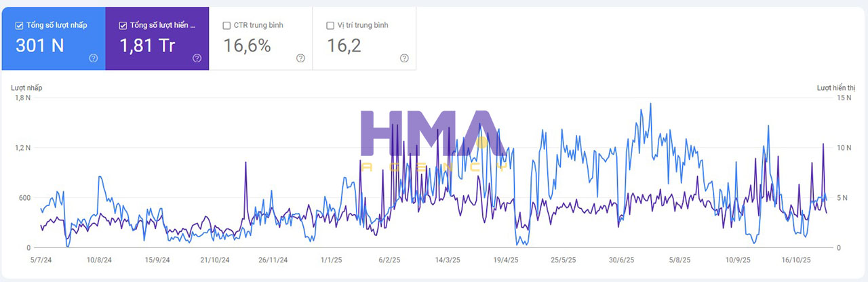Click help icon on purple impressions card
Image resolution: width=868 pixels, height=282 pixels.
(197, 58)
